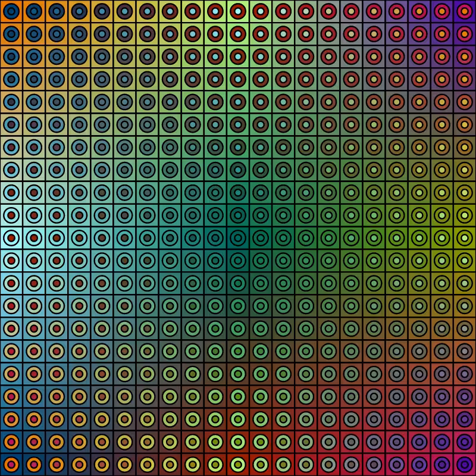The height and width of the screenshot is (476, 476).
Task: Pick the magenta corner square with violet ring
Action: tap(465, 465)
